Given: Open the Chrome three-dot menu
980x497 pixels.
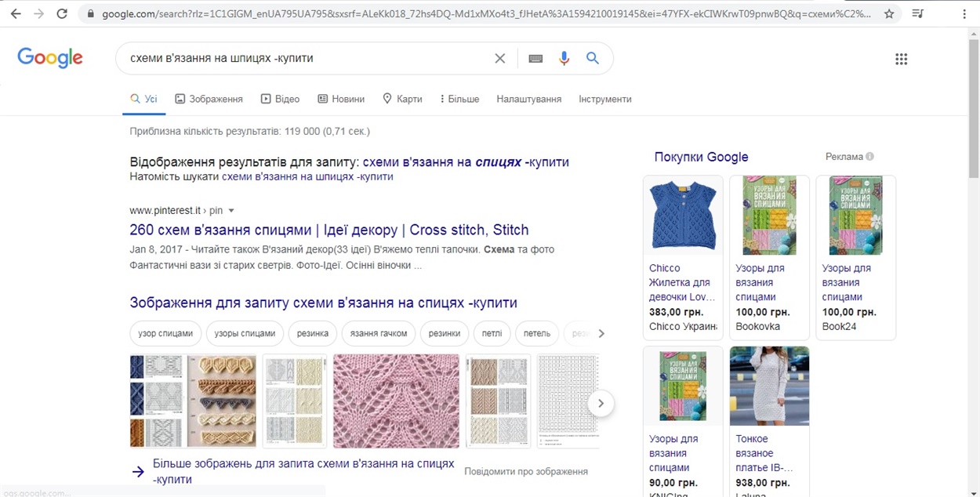Looking at the screenshot, I should [x=963, y=13].
